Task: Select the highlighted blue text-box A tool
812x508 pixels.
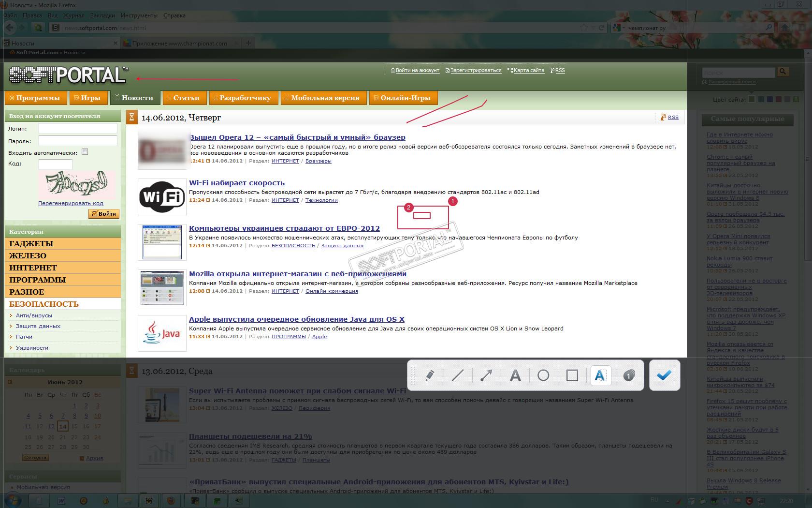Action: point(600,375)
